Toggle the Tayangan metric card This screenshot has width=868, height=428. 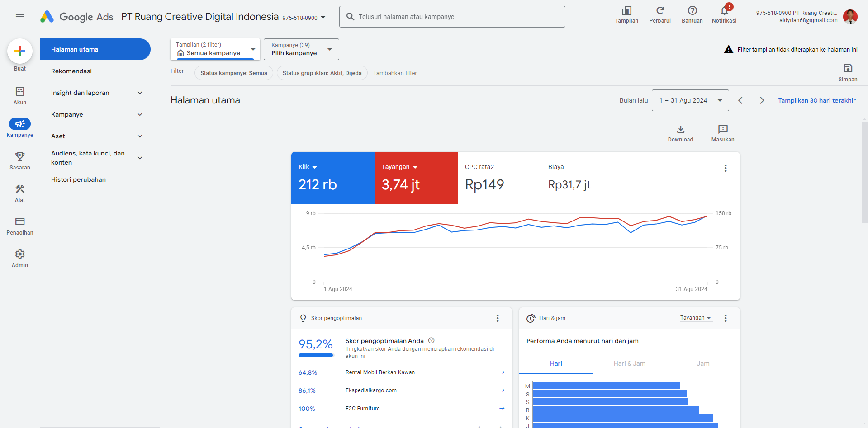[x=416, y=178]
